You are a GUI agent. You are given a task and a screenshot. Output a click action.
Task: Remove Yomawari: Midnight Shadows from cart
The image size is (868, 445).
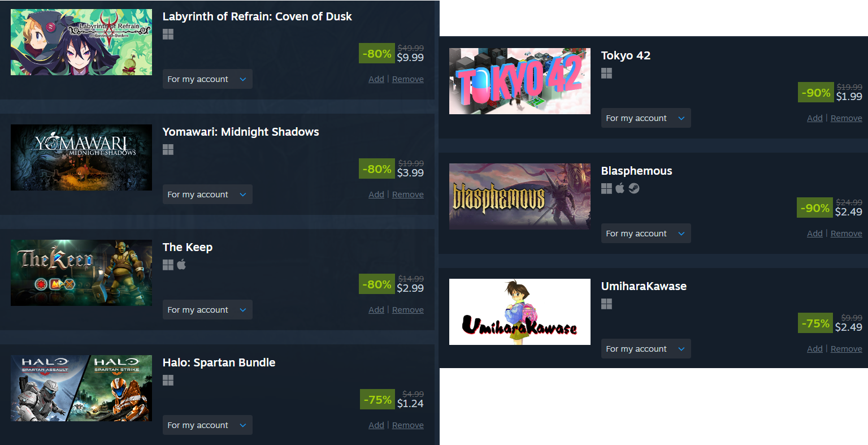click(408, 195)
